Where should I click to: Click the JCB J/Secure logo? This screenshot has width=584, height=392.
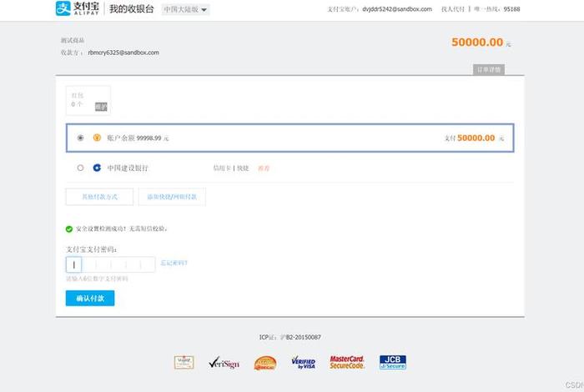[x=393, y=362]
